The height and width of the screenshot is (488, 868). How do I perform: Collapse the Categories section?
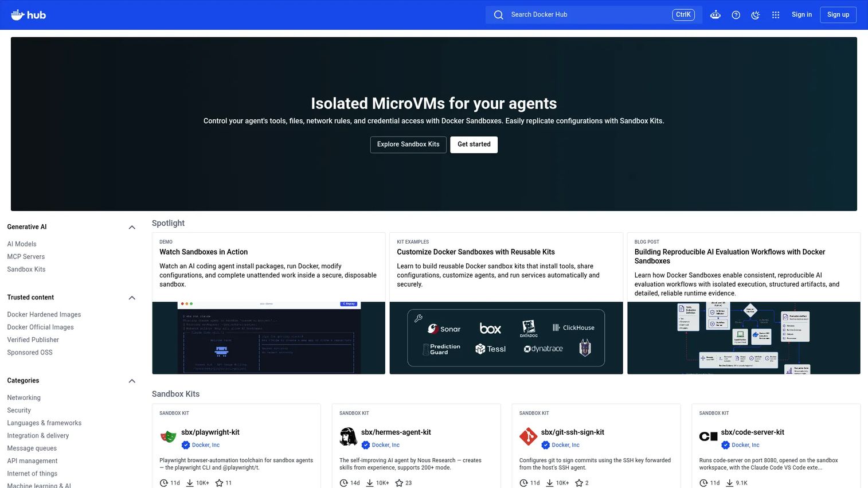coord(132,381)
